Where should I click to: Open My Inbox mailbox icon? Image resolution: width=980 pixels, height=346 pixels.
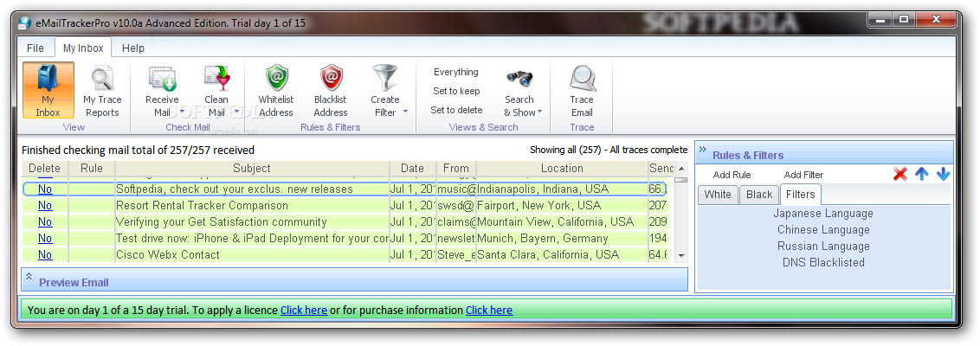pos(48,91)
